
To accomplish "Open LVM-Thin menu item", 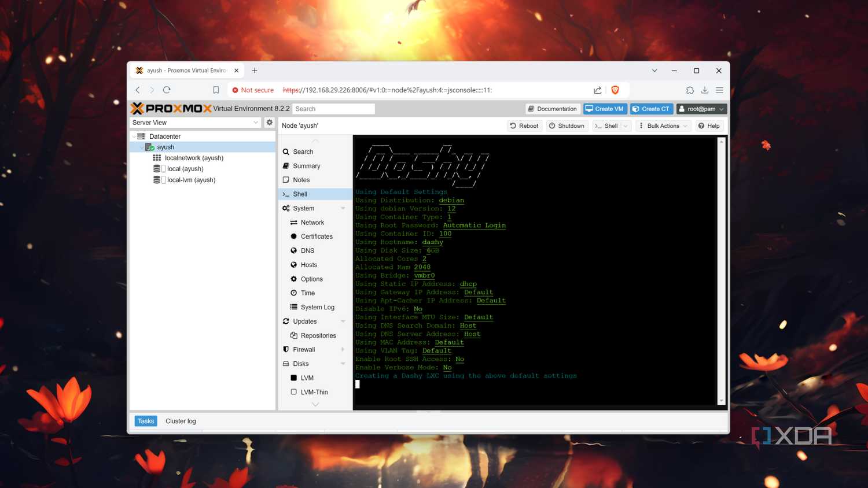I will click(x=314, y=392).
